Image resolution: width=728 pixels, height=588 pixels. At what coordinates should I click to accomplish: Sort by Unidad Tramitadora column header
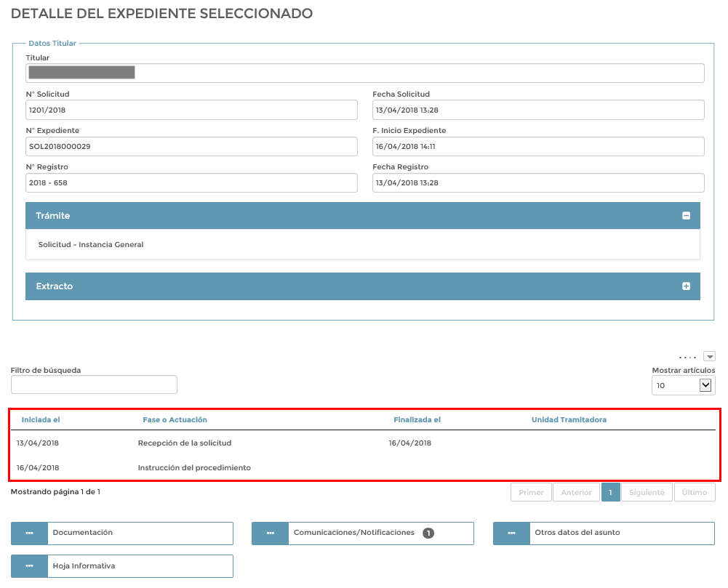(x=569, y=419)
